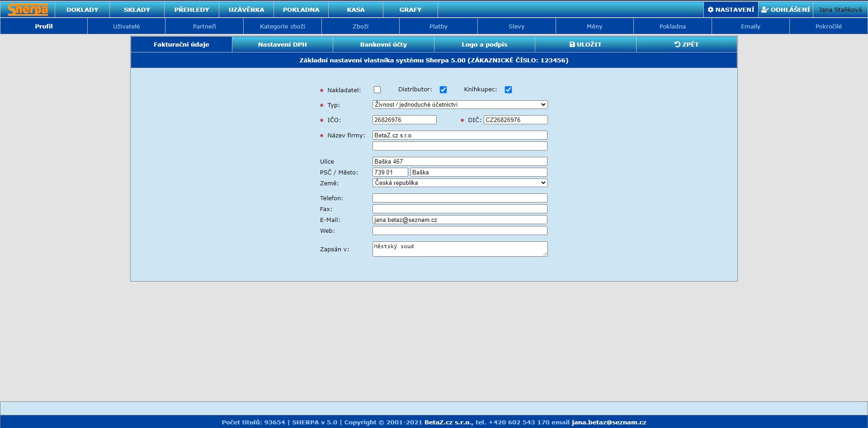Click the email link in the footer
Viewport: 868px width, 428px height.
pyautogui.click(x=609, y=422)
